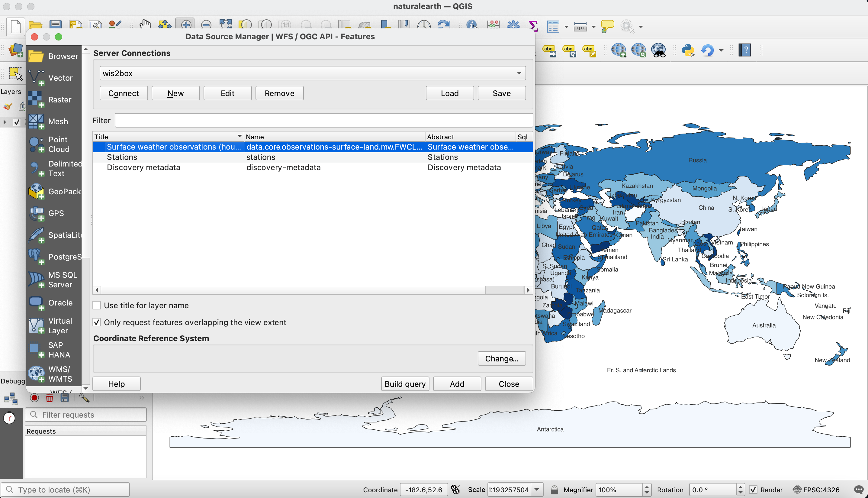
Task: Open the wis2box server connection dropdown
Action: (313, 73)
